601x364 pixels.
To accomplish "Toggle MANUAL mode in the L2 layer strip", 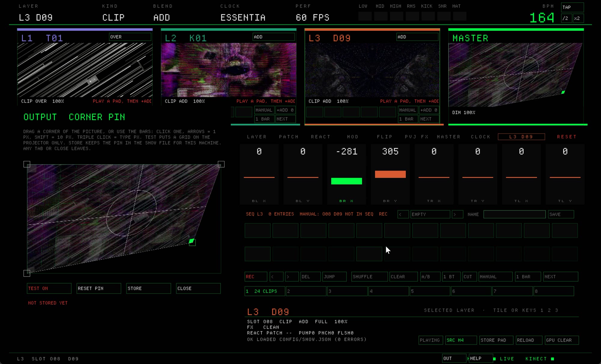I will tap(264, 110).
